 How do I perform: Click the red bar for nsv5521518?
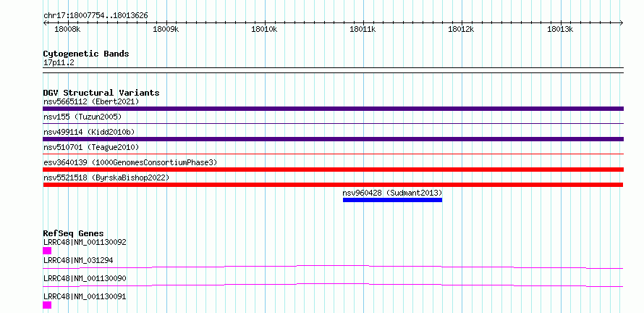(x=333, y=185)
